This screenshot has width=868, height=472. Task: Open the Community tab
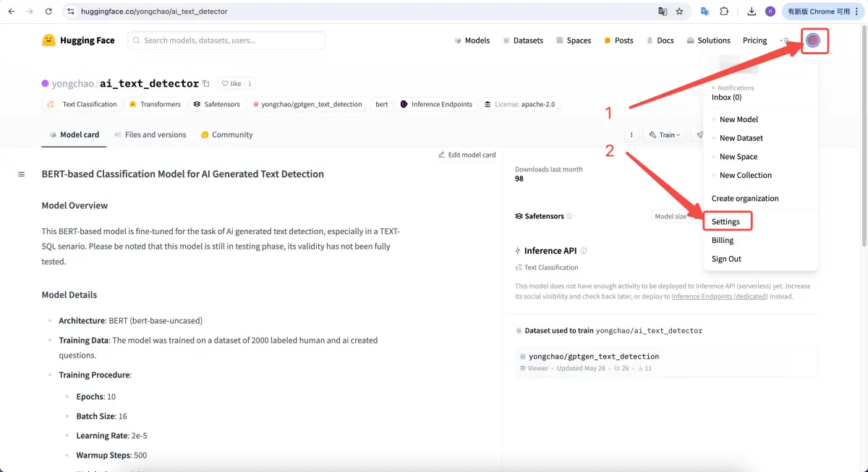coord(226,134)
